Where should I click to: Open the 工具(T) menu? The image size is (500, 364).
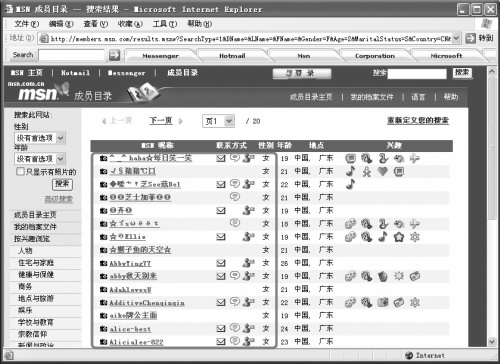[x=165, y=24]
